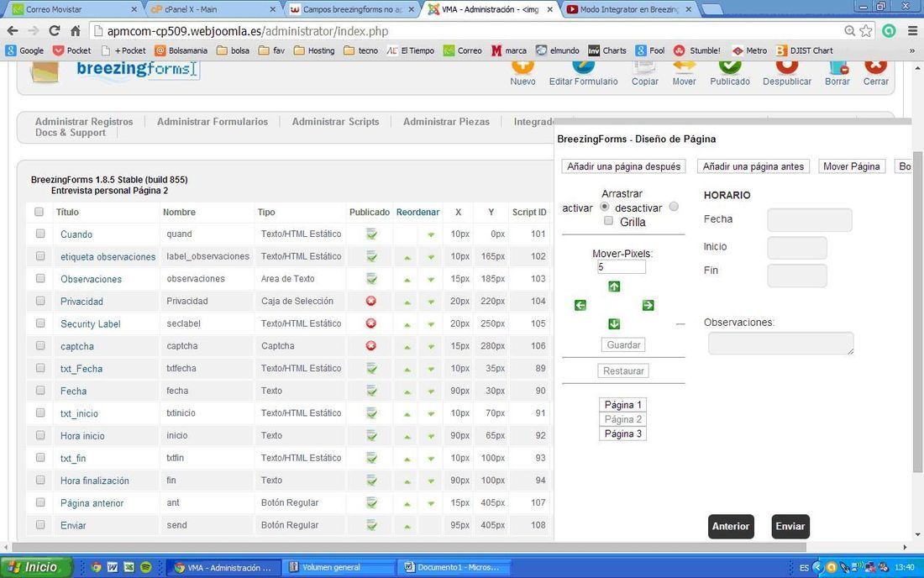Publish the Security Label via red icon

point(370,323)
